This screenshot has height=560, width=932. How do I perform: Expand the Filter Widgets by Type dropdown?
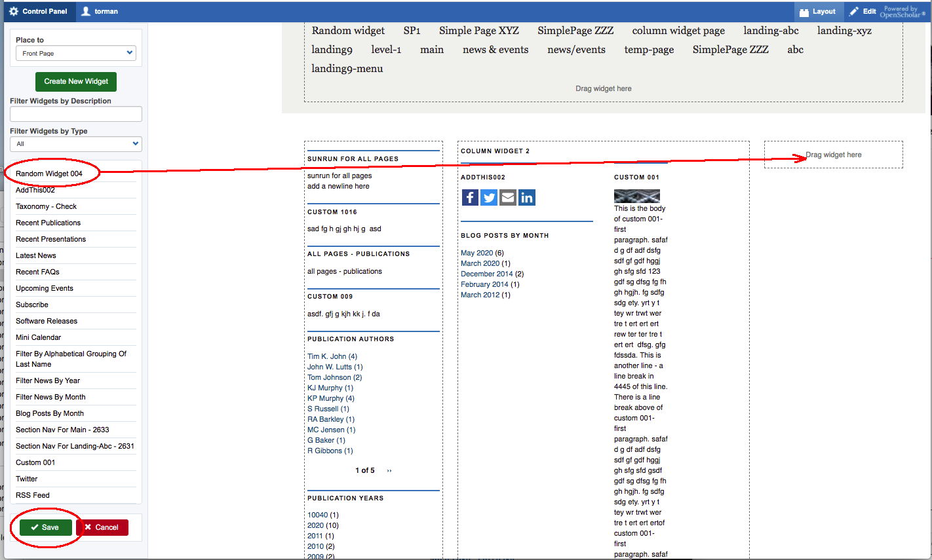tap(75, 144)
